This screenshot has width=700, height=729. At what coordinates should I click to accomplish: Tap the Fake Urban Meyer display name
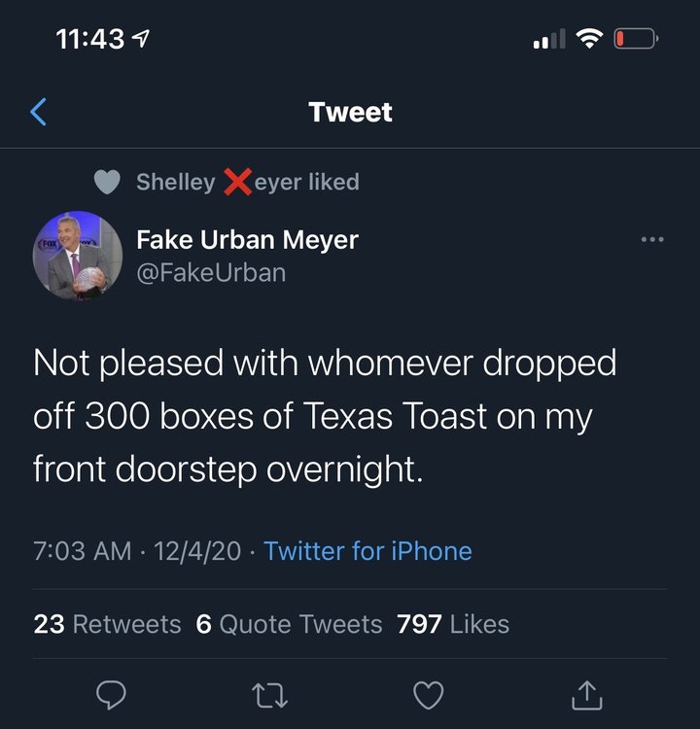(x=247, y=238)
